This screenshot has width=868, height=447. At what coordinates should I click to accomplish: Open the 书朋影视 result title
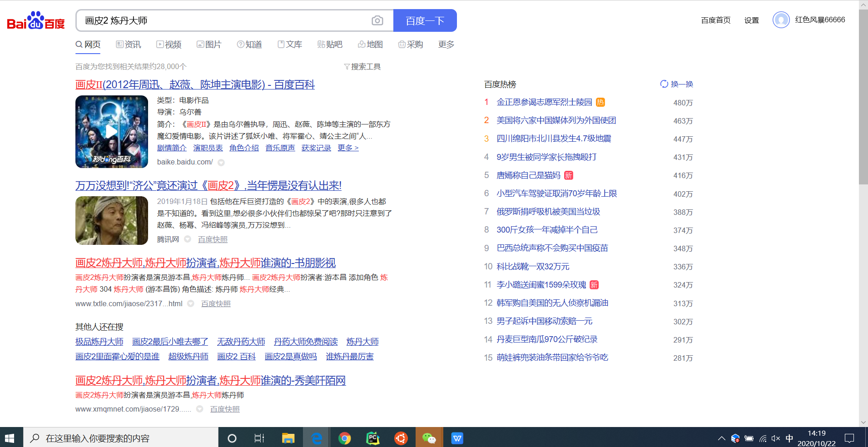[x=206, y=263]
